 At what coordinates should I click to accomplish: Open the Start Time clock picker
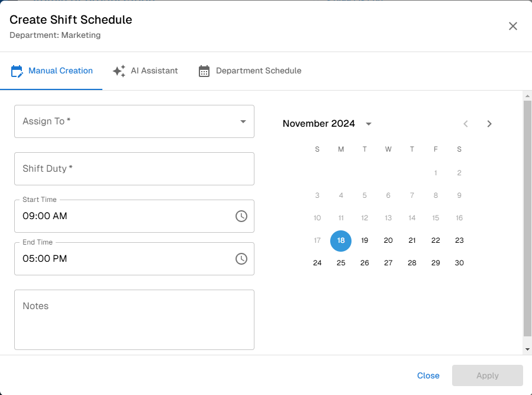(x=241, y=216)
